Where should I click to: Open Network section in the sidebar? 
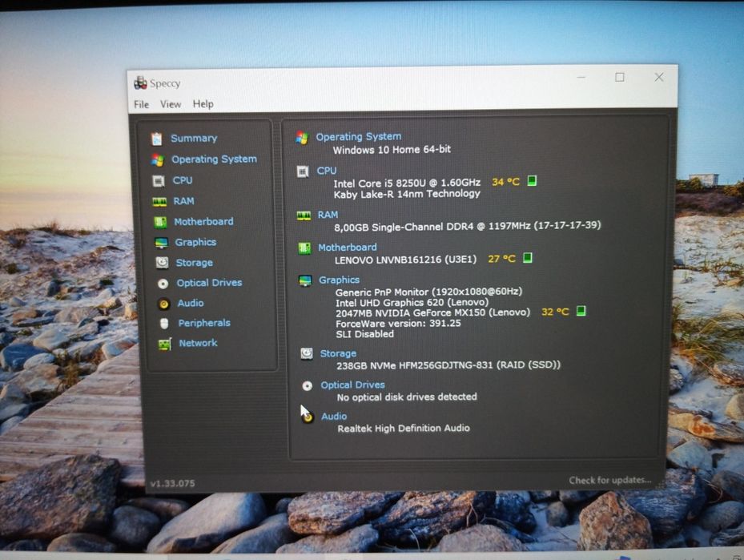pyautogui.click(x=199, y=343)
